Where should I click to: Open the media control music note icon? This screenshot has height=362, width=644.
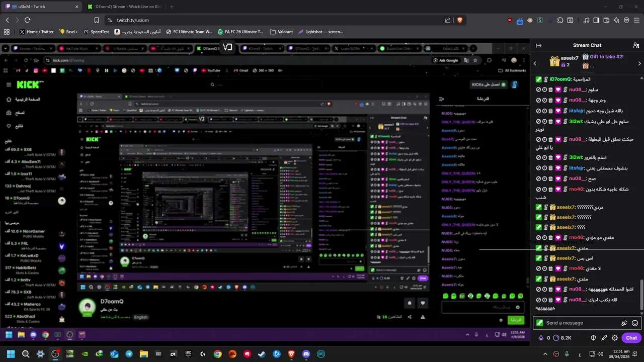586,20
